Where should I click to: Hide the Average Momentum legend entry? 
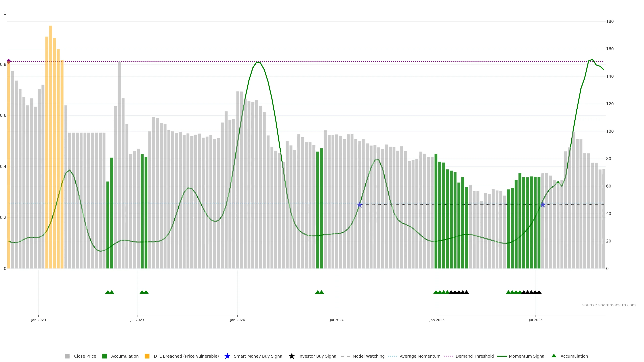point(420,356)
